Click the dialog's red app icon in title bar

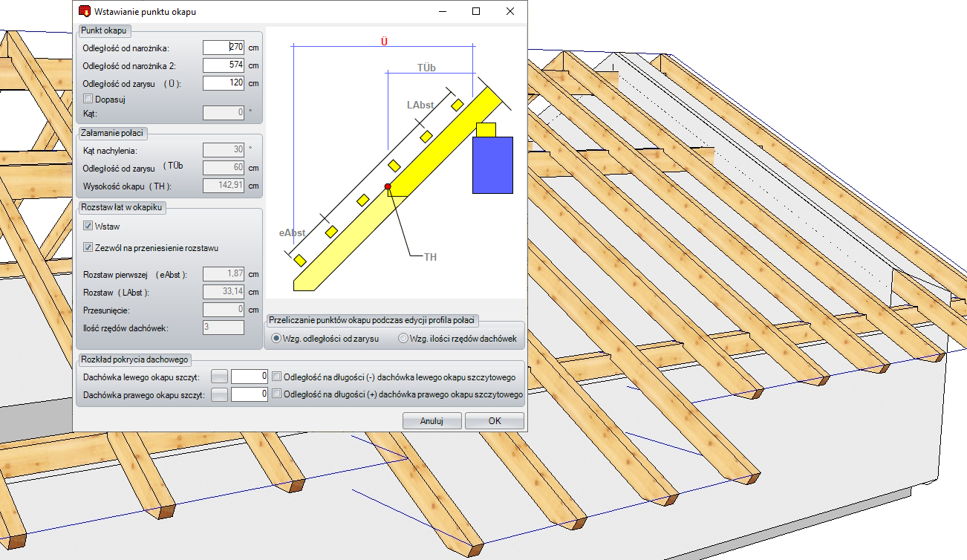(x=84, y=12)
